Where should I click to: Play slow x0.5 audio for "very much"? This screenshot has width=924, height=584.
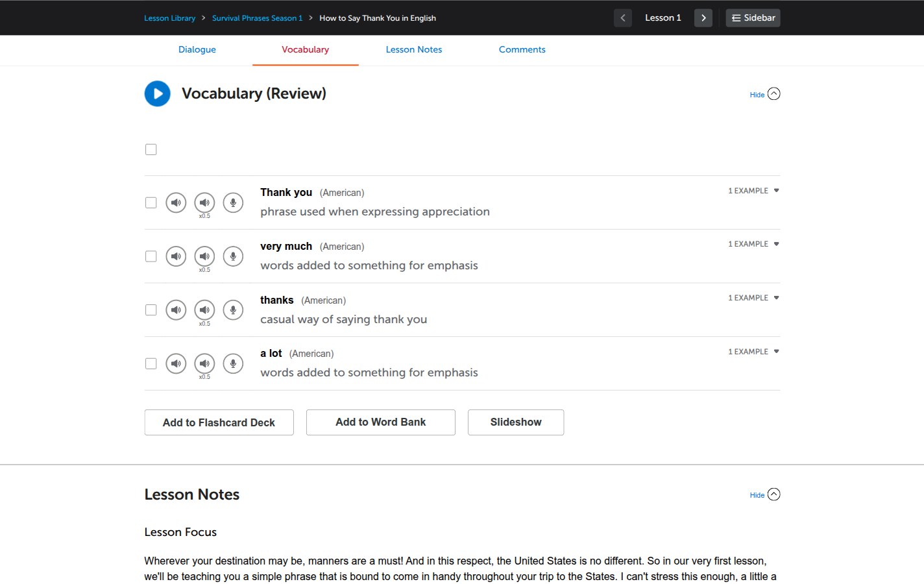click(x=204, y=256)
